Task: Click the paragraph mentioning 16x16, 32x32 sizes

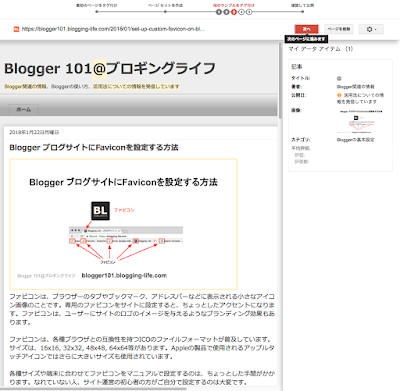Action: click(142, 348)
